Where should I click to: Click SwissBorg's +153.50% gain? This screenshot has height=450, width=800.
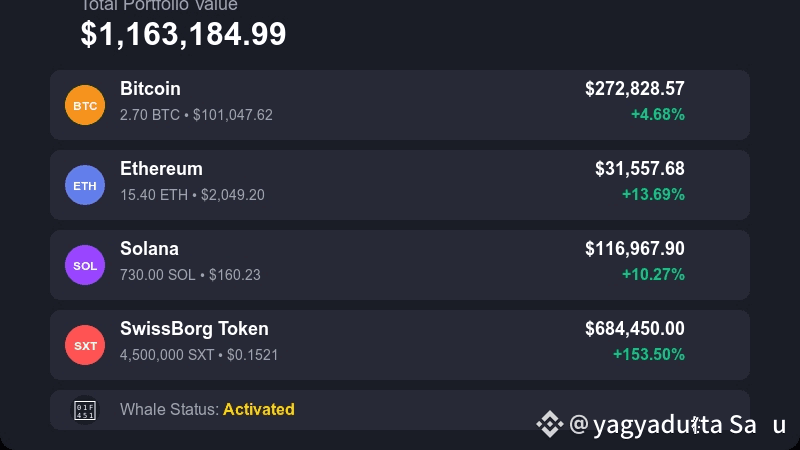648,354
